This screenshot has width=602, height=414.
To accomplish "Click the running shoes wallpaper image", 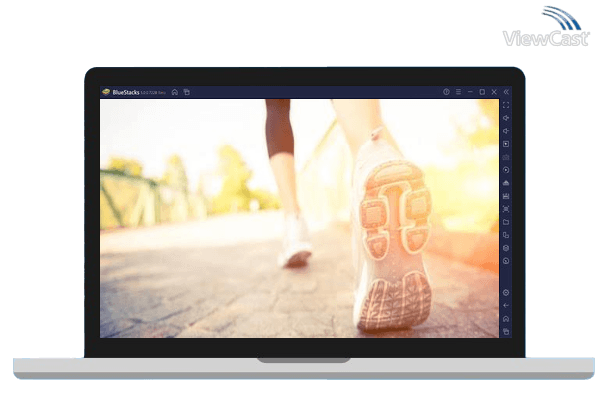I will tap(298, 218).
